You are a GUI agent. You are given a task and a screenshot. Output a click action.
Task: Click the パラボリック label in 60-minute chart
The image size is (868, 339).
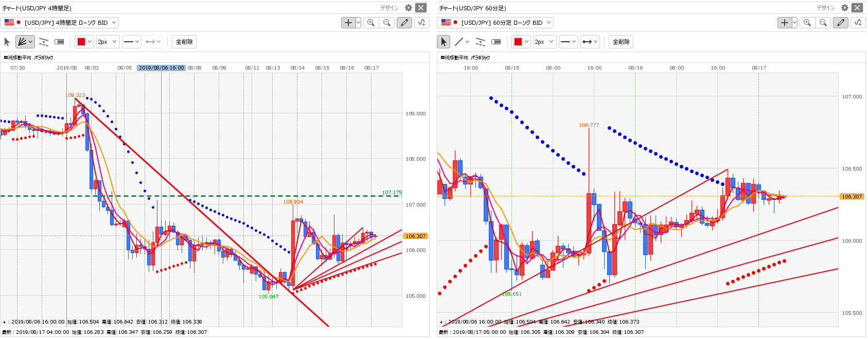[x=480, y=58]
